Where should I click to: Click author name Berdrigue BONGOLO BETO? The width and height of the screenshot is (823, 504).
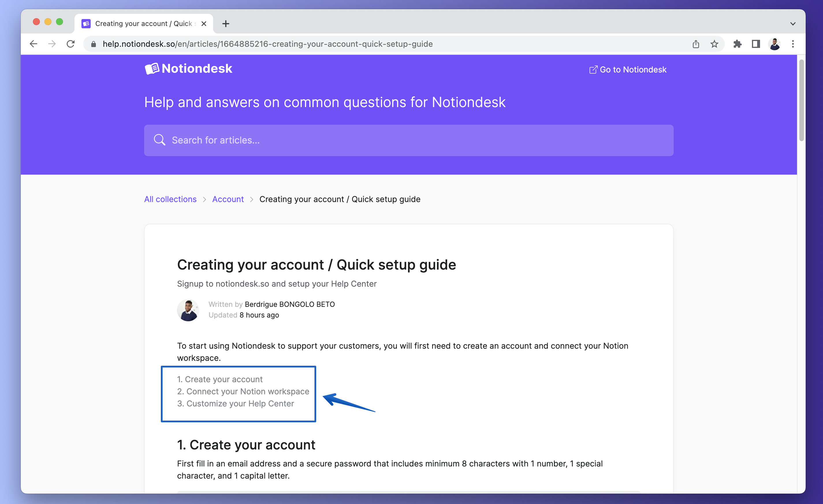[x=290, y=304]
